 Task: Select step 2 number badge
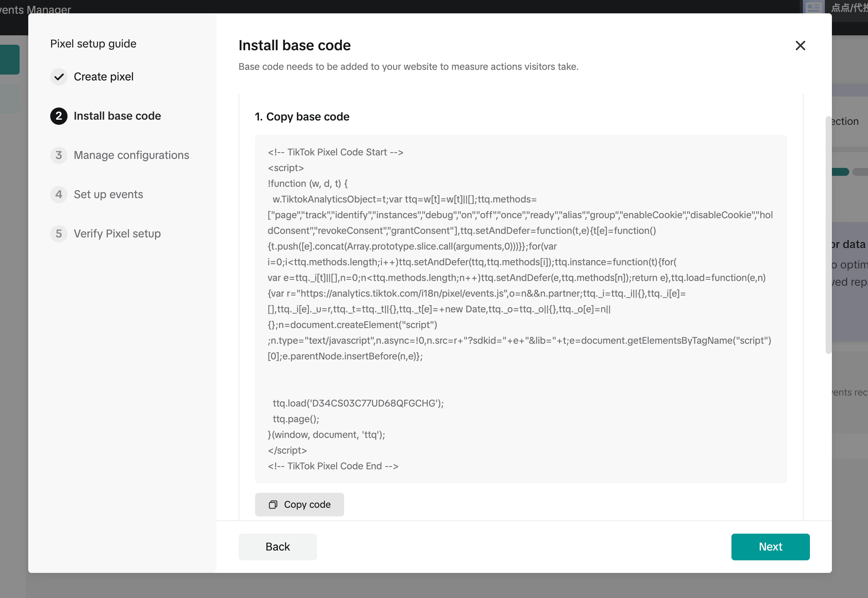click(59, 116)
